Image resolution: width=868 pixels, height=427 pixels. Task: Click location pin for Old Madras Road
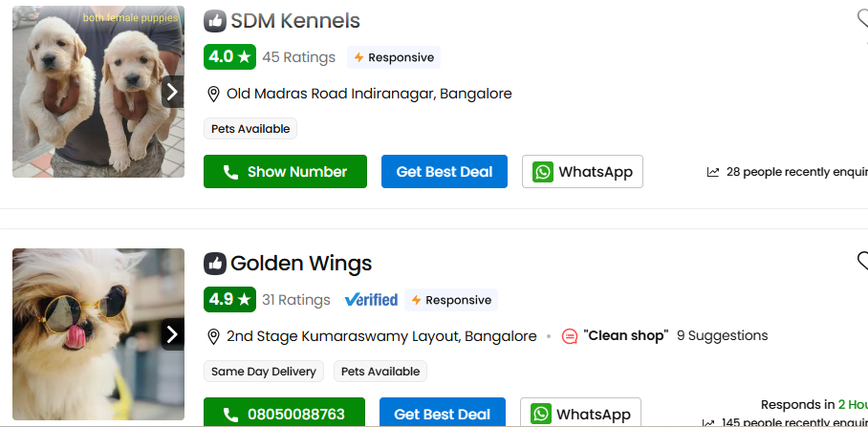pyautogui.click(x=214, y=94)
